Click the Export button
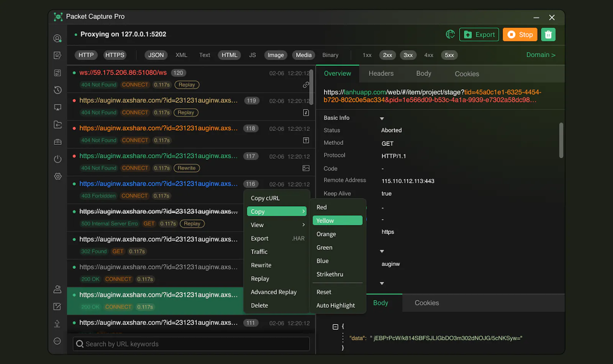The width and height of the screenshot is (613, 364). 479,34
